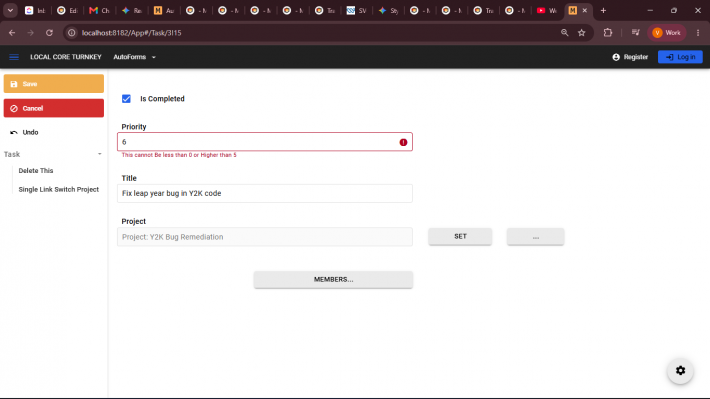Click the Priority validation error message
The height and width of the screenshot is (399, 710).
click(179, 155)
